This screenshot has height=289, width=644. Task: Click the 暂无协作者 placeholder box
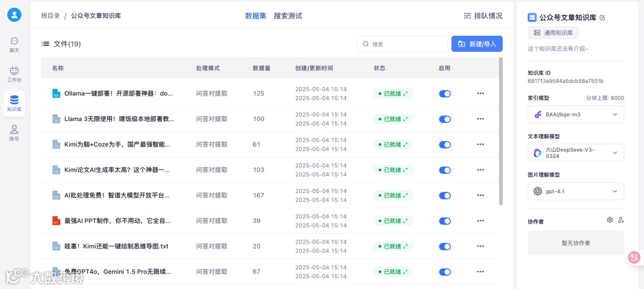click(576, 243)
